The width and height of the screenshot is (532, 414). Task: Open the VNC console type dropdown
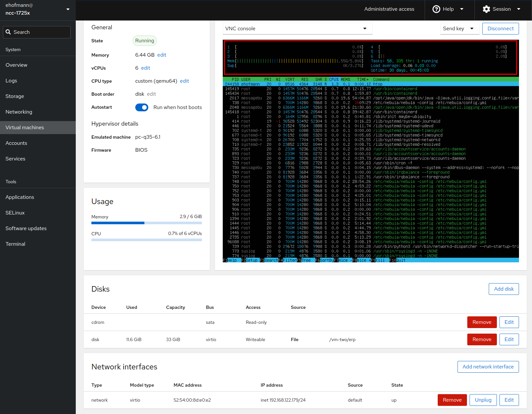pyautogui.click(x=297, y=29)
